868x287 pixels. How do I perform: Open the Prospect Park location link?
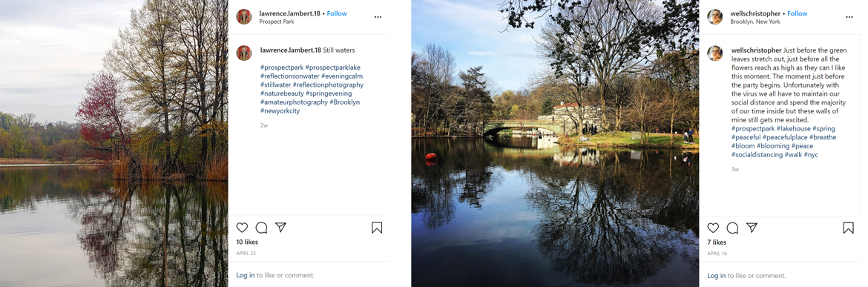(x=277, y=22)
